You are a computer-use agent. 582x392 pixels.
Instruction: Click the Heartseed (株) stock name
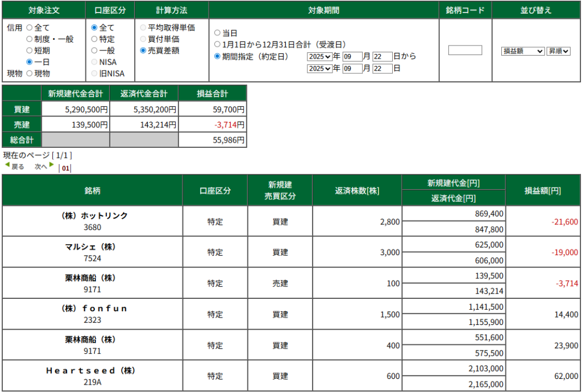92,370
